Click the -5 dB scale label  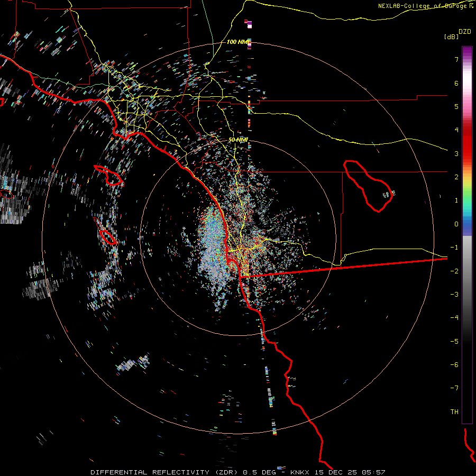click(x=454, y=342)
